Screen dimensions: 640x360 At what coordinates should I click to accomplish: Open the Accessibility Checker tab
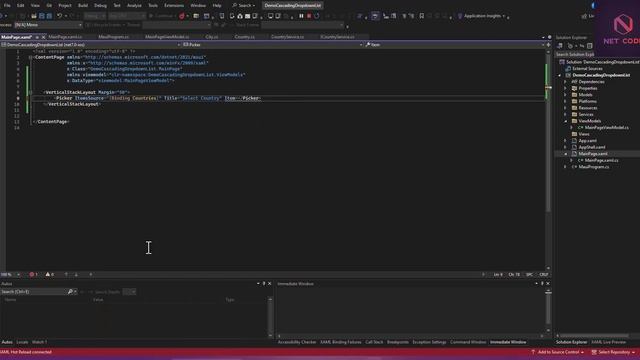[x=297, y=342]
